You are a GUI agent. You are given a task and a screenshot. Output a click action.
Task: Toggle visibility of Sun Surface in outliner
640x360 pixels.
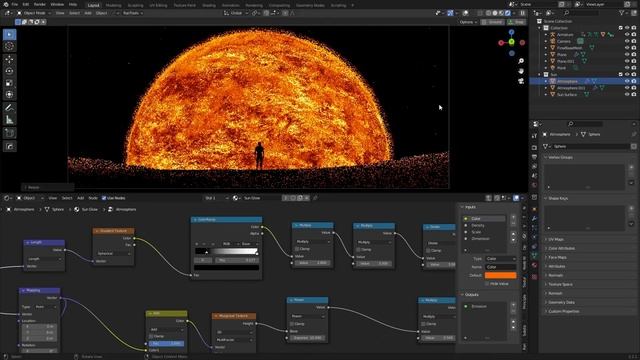(x=627, y=94)
